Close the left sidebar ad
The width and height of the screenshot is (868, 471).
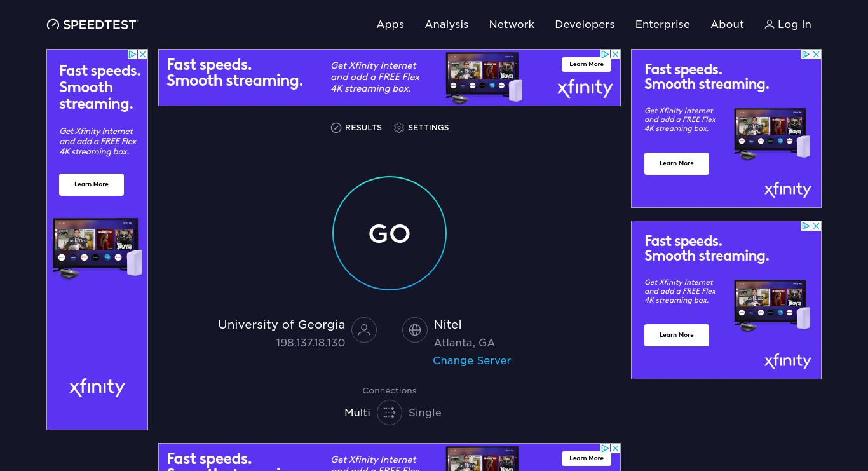coord(143,55)
